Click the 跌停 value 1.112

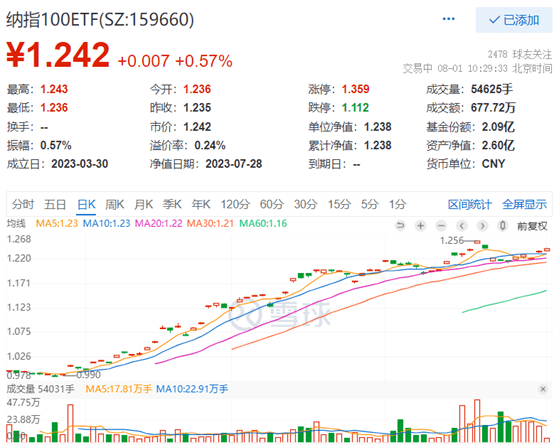tap(355, 107)
